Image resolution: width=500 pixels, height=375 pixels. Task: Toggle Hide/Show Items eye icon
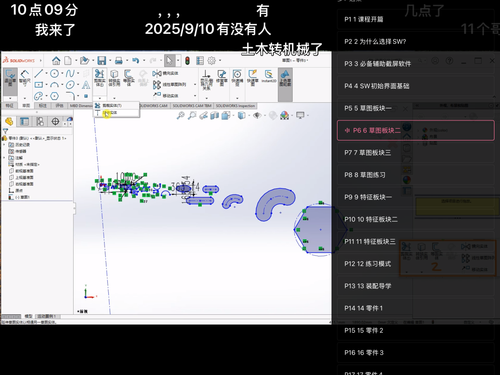coord(257,115)
